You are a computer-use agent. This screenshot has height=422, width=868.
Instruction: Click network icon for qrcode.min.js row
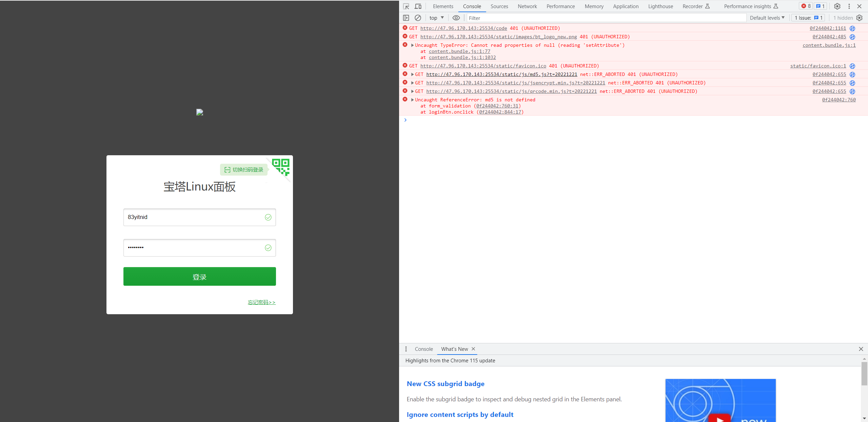[x=852, y=92]
